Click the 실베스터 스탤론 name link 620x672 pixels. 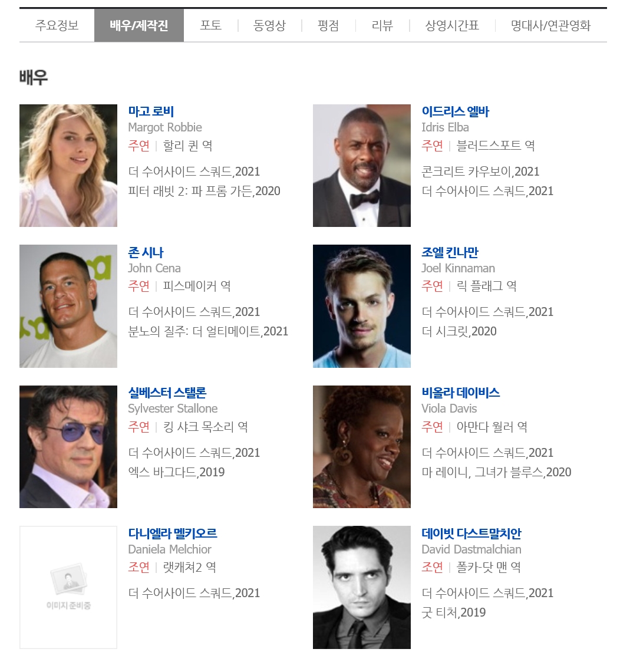pos(167,393)
